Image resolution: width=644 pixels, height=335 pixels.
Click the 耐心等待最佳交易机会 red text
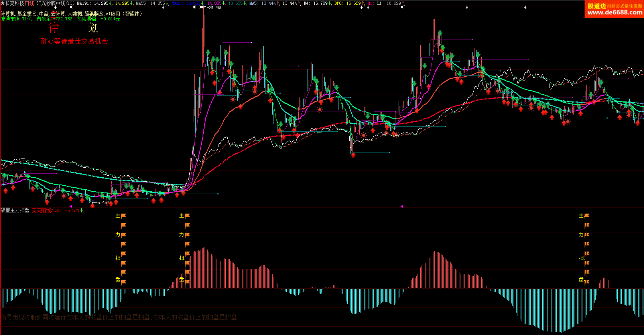pyautogui.click(x=74, y=41)
